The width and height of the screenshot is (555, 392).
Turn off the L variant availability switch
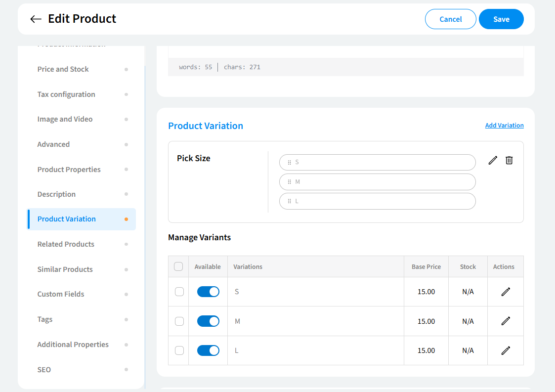[x=208, y=350]
